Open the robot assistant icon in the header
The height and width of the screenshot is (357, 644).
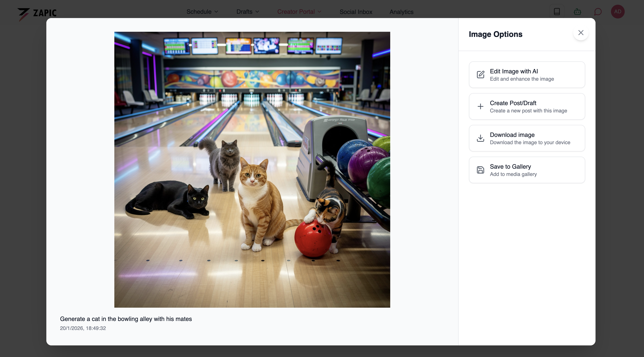pos(577,12)
